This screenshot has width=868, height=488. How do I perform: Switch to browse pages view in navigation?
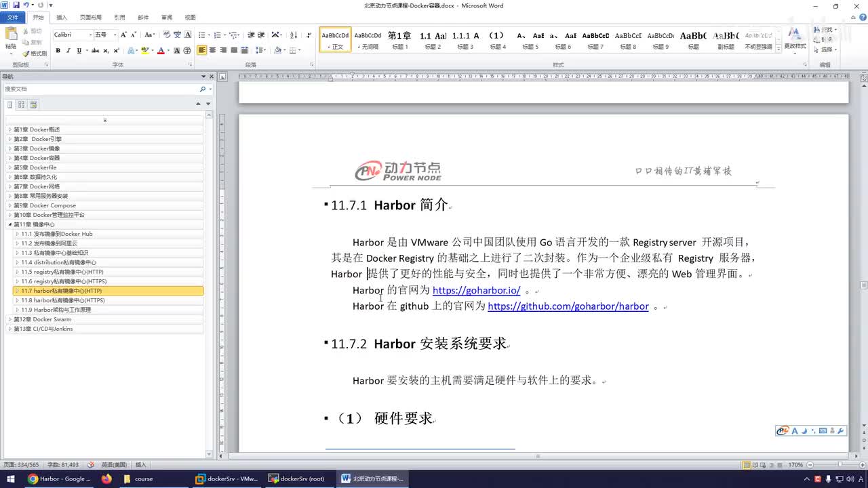[x=22, y=104]
